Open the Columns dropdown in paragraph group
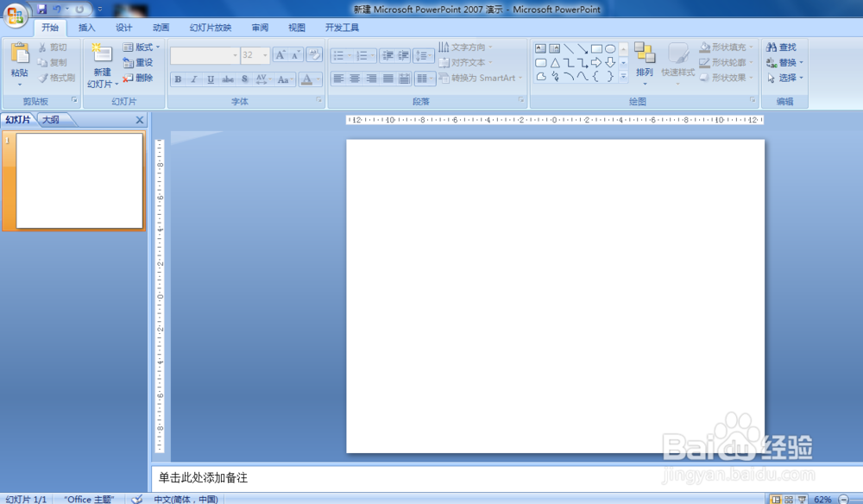Screen dimensions: 863x504 coord(425,79)
